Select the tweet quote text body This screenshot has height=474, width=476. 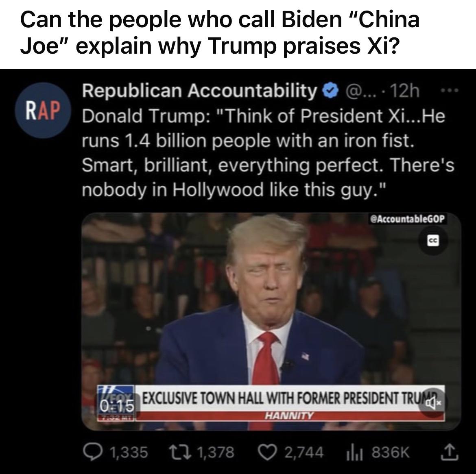(x=268, y=153)
